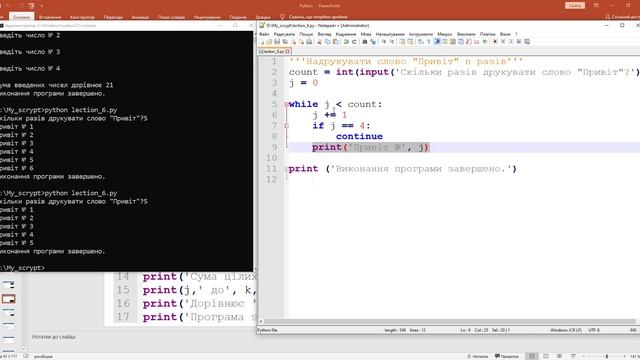This screenshot has height=360, width=640.
Task: Collapse the while block fold marker on line 5
Action: [x=286, y=104]
